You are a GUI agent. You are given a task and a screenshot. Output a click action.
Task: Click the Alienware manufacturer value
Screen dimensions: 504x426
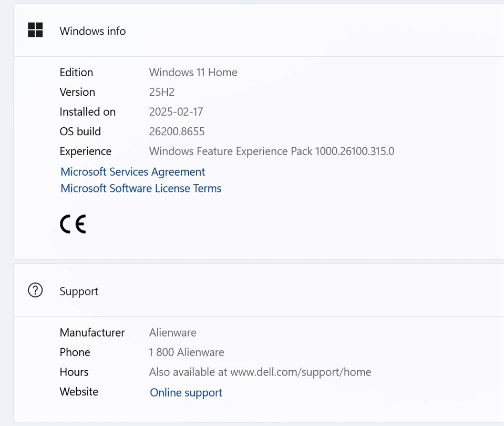point(172,333)
